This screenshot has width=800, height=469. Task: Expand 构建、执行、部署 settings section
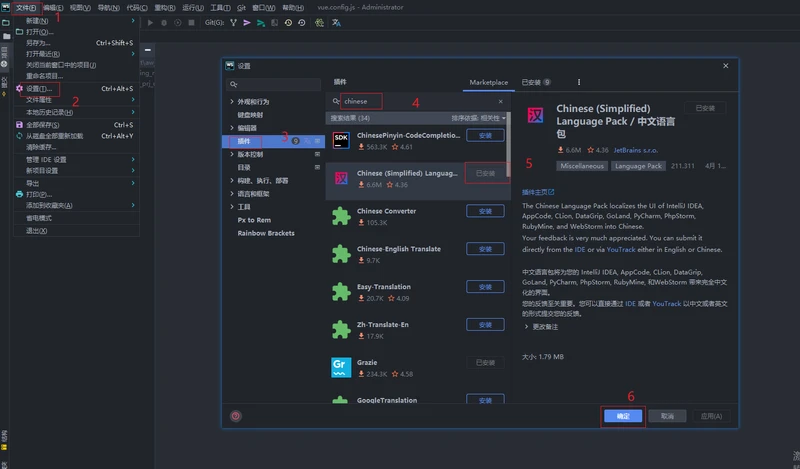tap(232, 180)
